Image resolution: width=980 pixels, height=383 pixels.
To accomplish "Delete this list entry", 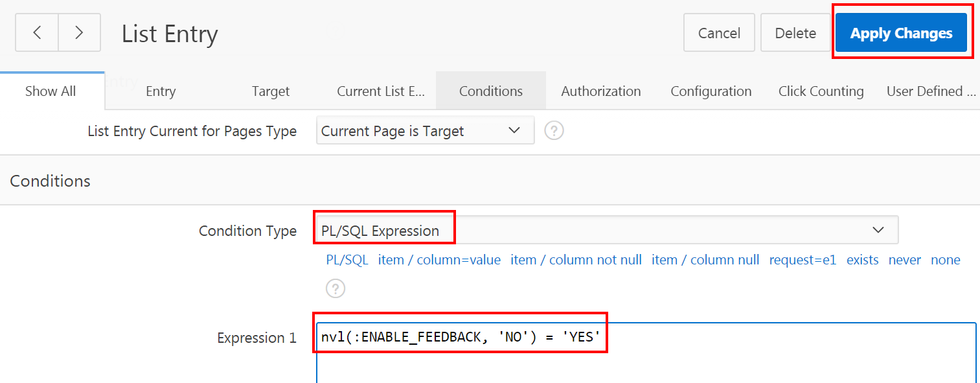I will tap(795, 32).
